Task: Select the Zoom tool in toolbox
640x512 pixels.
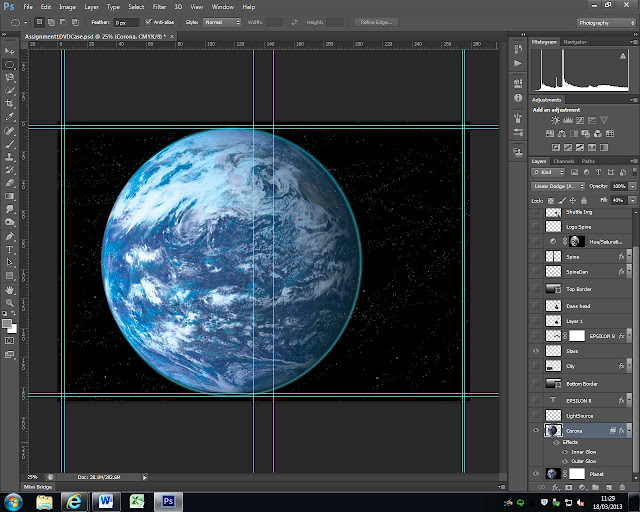Action: click(10, 303)
